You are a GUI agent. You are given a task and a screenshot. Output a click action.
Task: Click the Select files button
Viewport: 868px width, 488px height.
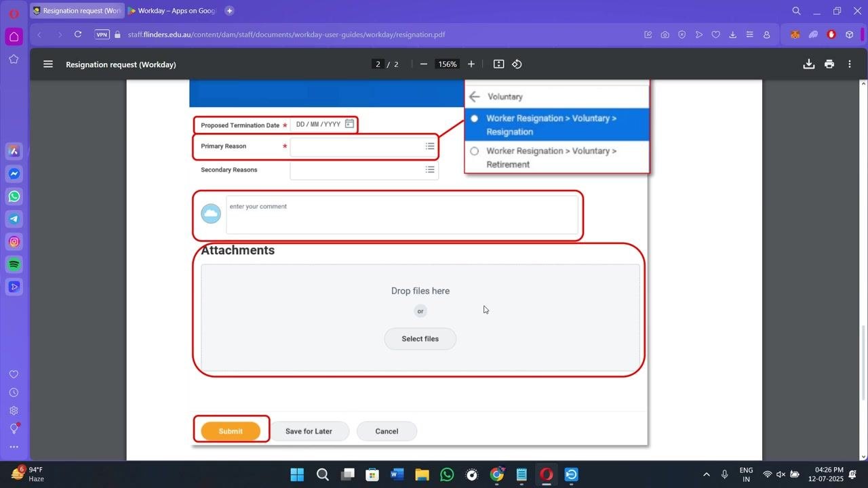420,339
